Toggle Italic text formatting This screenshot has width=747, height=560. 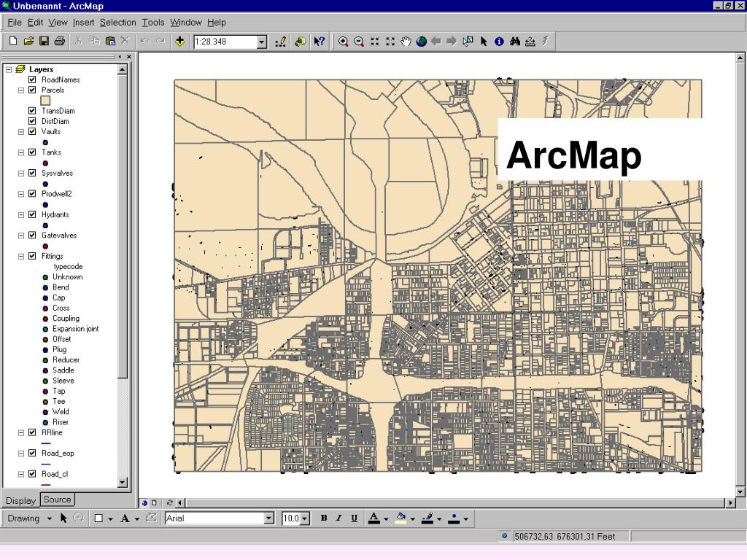(338, 518)
